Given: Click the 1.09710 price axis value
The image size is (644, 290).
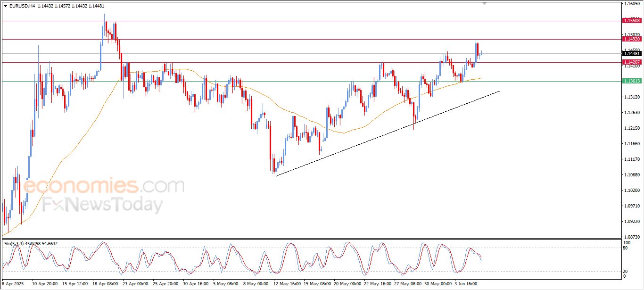Looking at the screenshot, I should click(632, 206).
